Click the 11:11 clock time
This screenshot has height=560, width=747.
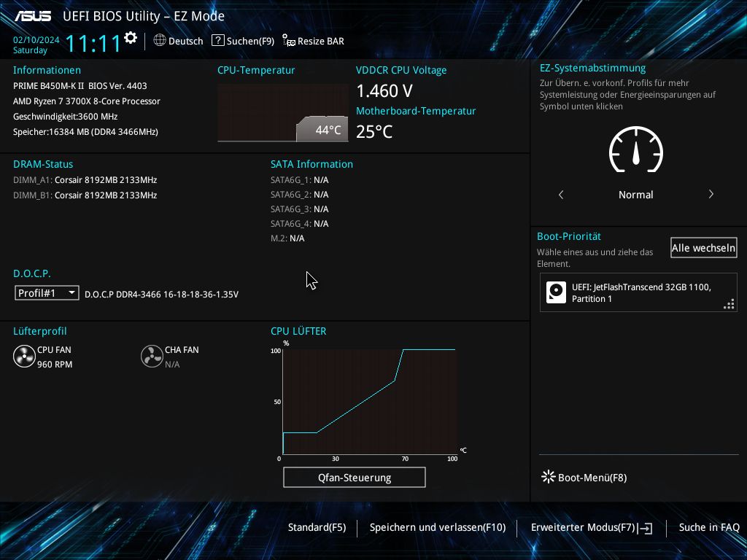pyautogui.click(x=93, y=43)
